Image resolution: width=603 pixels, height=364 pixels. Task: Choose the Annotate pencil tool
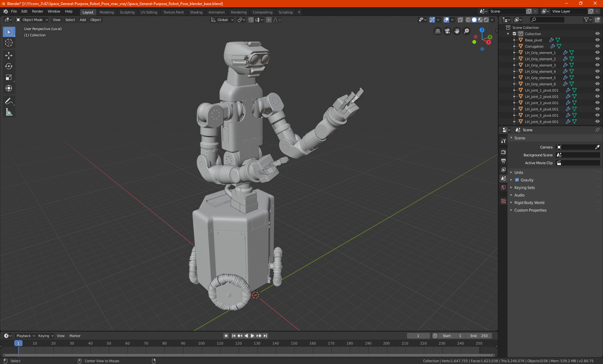[9, 101]
